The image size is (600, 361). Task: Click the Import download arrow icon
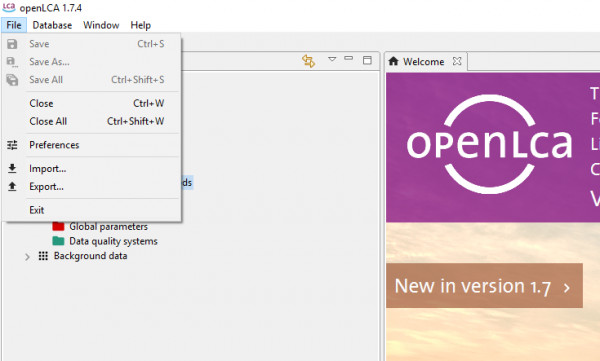(12, 168)
